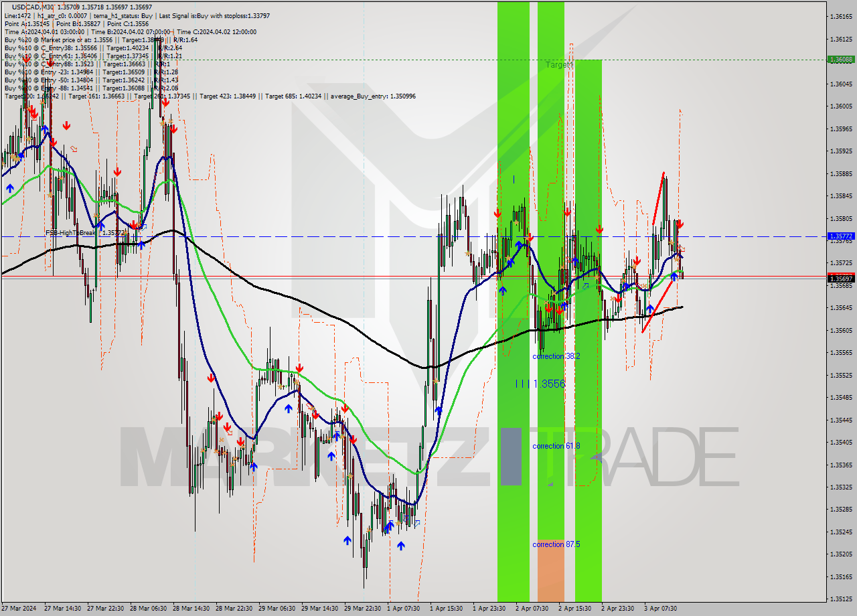Click the black 1.35697 current price tag
Screen dimensions: 857x616
coord(841,279)
